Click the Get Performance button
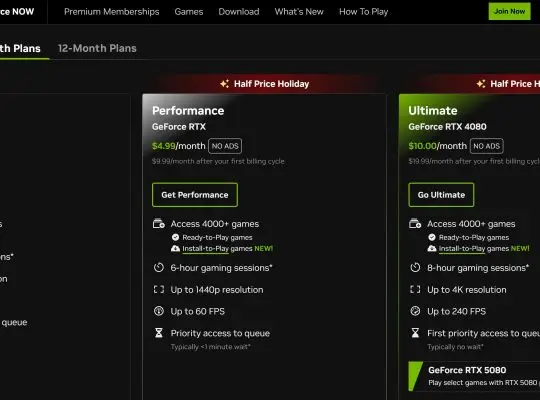Image resolution: width=540 pixels, height=400 pixels. 195,195
